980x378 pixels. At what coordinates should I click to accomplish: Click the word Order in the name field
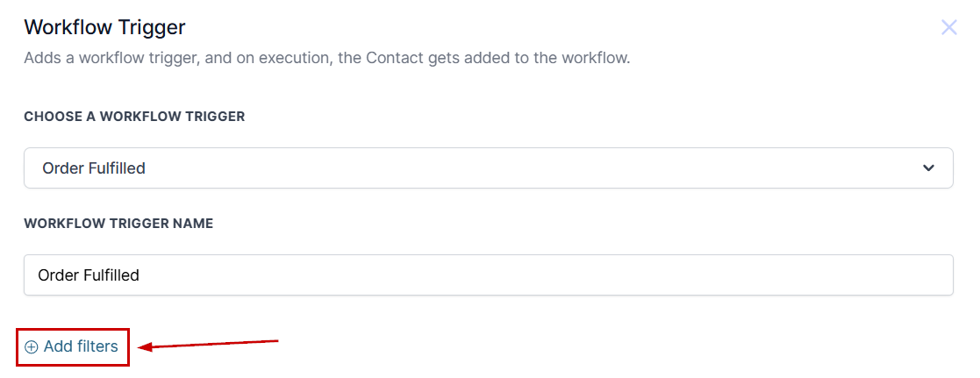pos(58,275)
